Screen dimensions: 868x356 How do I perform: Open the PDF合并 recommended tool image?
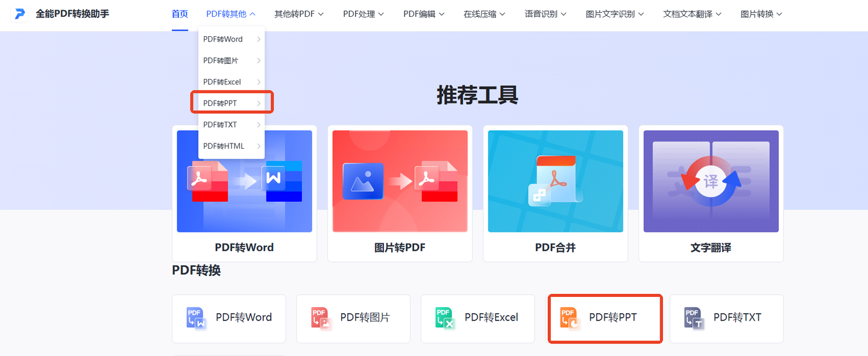click(x=556, y=181)
